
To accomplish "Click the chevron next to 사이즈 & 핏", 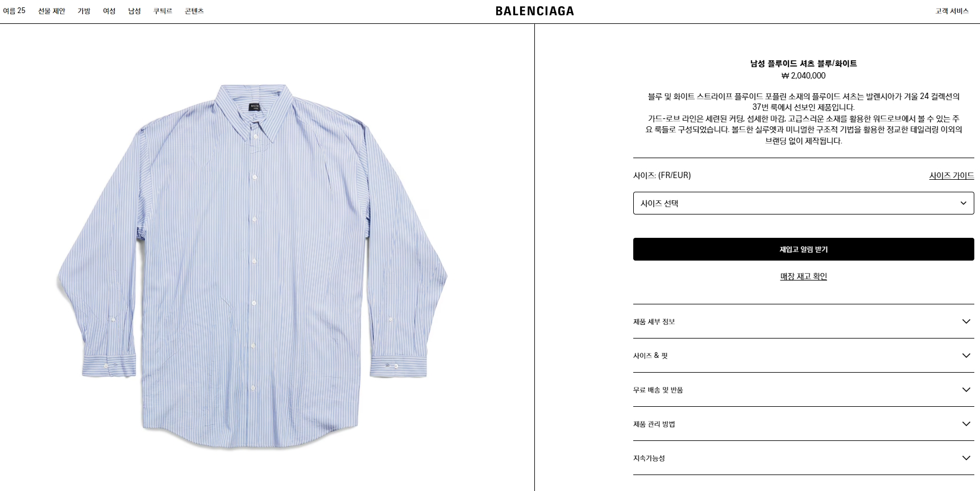I will (966, 356).
